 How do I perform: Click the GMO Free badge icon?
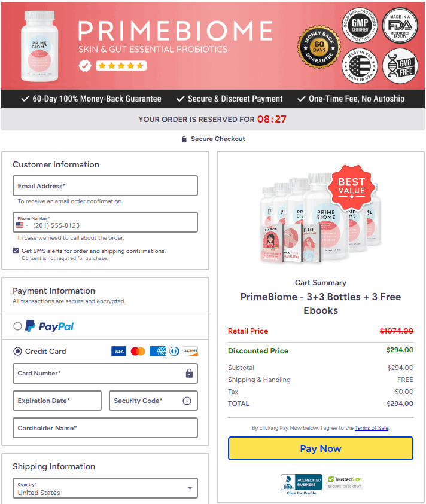coord(400,66)
